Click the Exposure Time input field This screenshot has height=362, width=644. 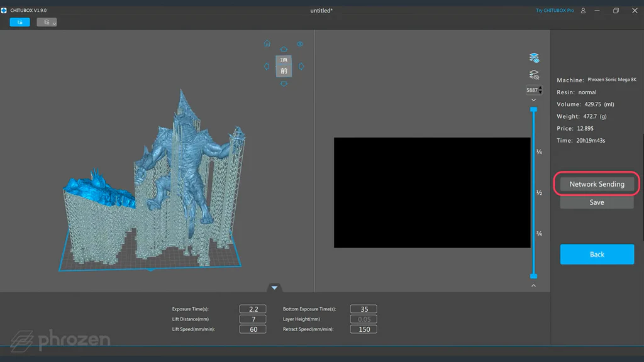252,309
